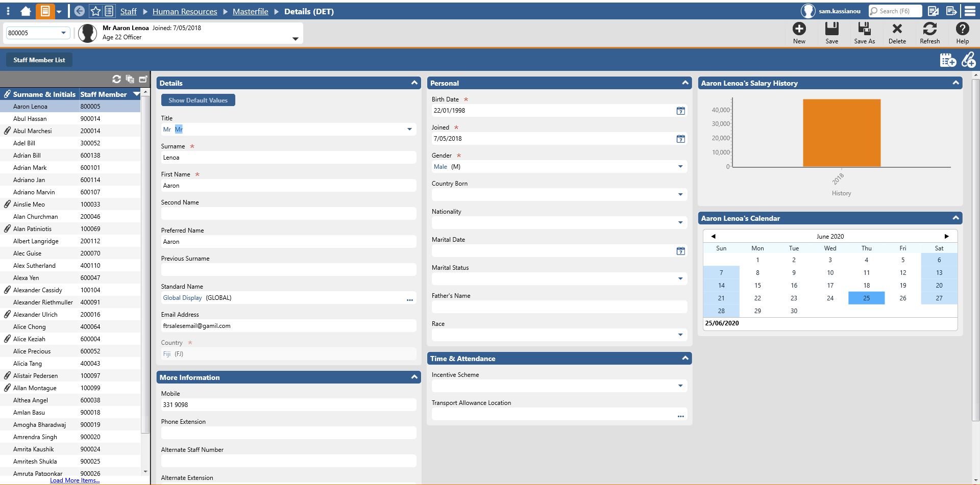The image size is (980, 485).
Task: Open Birth Date calendar picker icon
Action: point(680,111)
